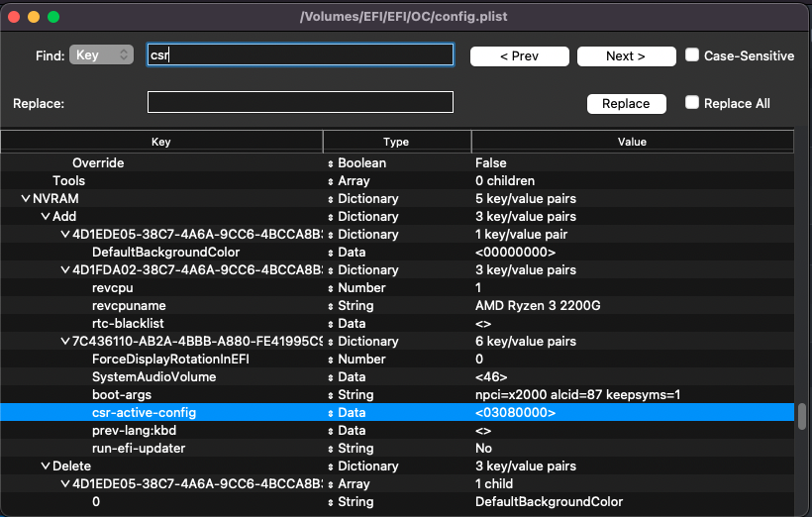Collapse the NVRAM dictionary node
The height and width of the screenshot is (517, 812).
click(26, 198)
